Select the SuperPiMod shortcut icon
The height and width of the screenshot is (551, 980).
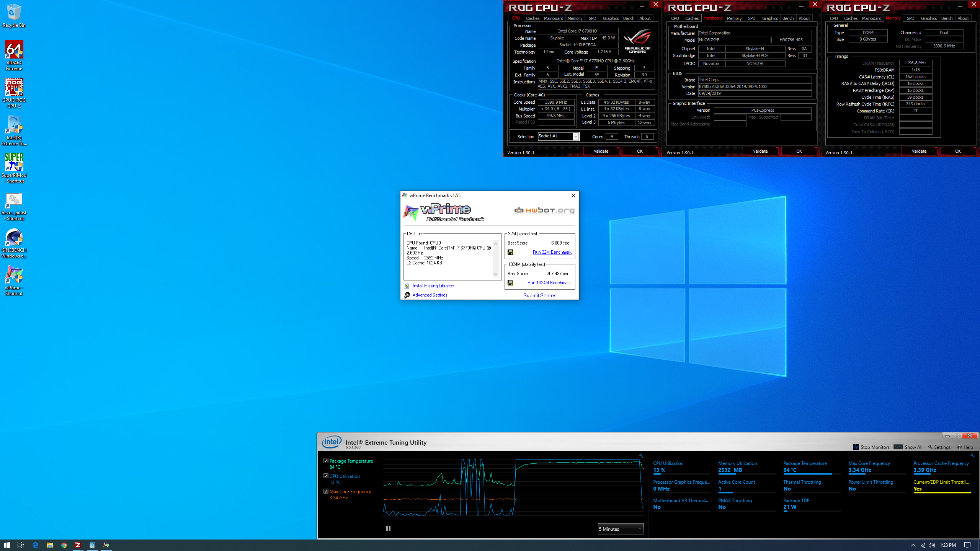pos(14,168)
